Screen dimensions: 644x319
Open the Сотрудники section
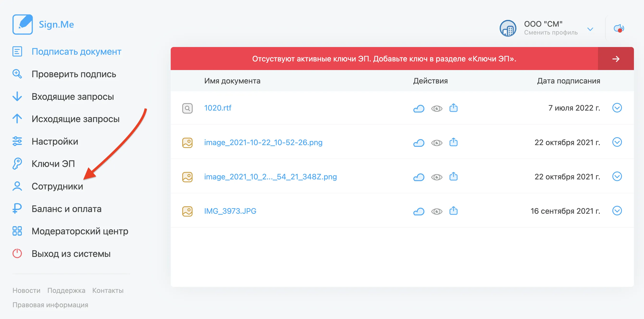coord(57,186)
